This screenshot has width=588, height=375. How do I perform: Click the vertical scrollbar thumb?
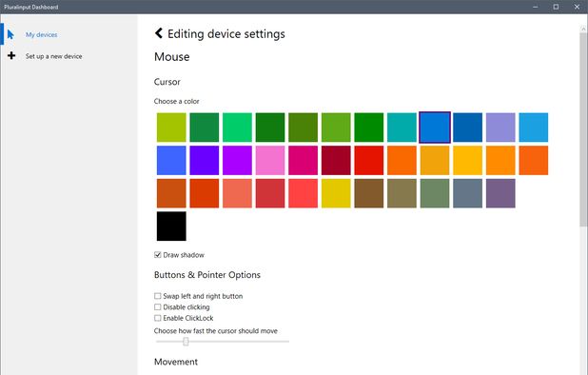coord(583,129)
